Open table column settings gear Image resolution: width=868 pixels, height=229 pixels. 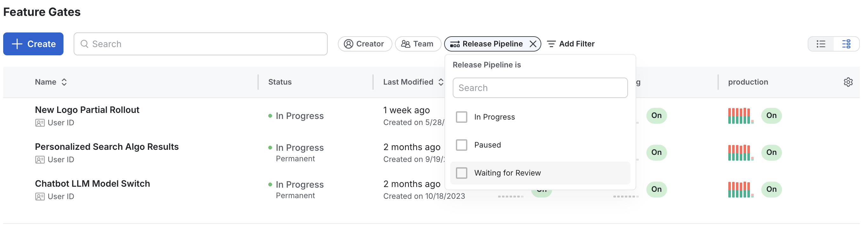(848, 82)
